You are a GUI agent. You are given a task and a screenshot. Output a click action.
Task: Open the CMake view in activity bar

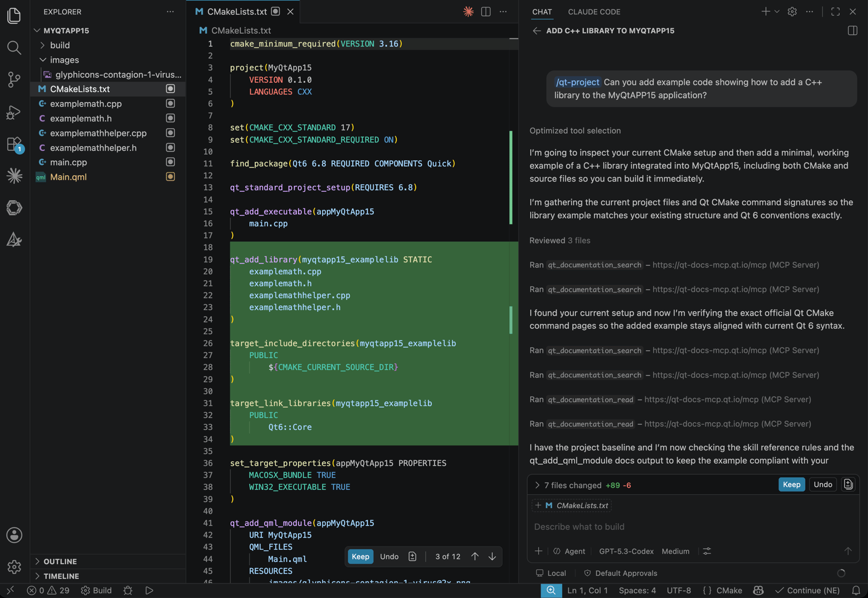point(14,240)
